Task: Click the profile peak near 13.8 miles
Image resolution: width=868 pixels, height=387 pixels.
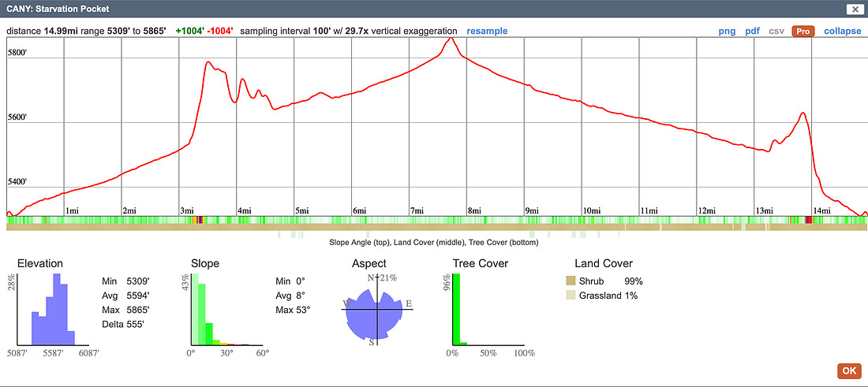Action: [803, 113]
